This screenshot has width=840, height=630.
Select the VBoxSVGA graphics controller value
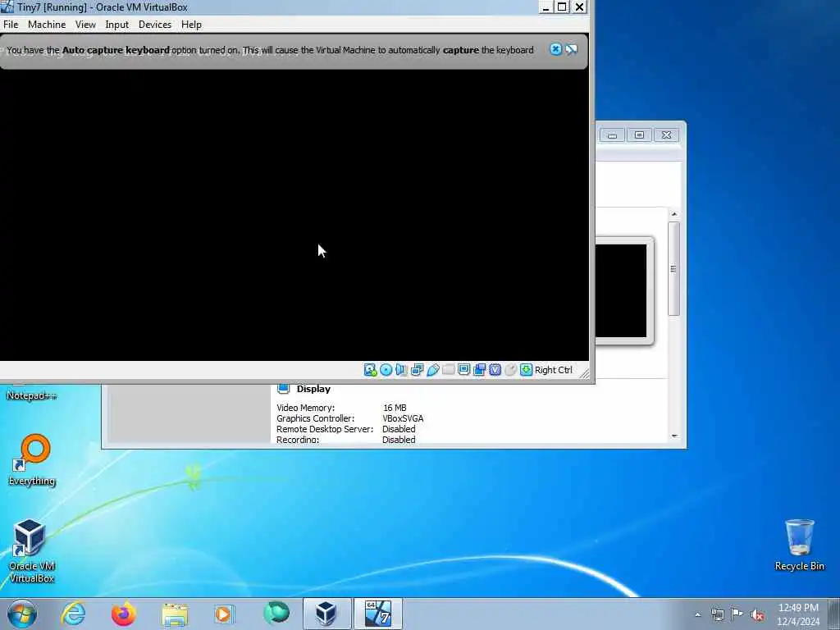coord(403,418)
